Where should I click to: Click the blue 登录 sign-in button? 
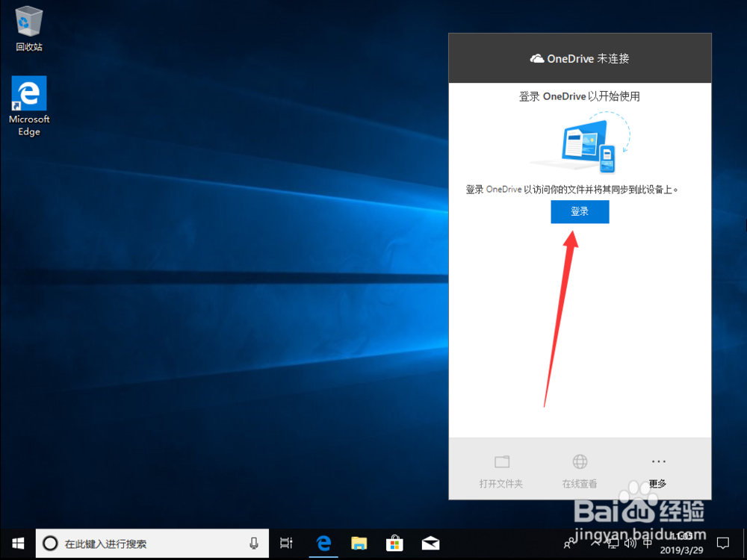[580, 211]
